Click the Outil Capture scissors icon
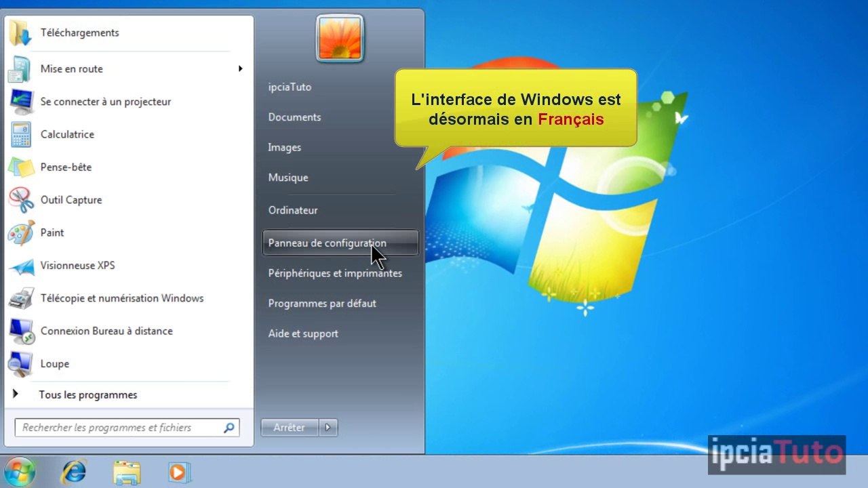This screenshot has width=868, height=488. [20, 200]
